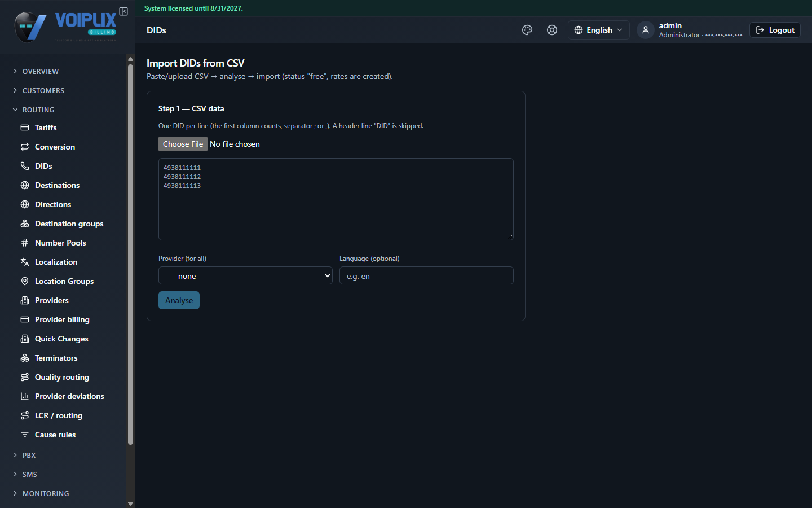The image size is (812, 508).
Task: Click the Location Groups pin icon
Action: tap(25, 281)
